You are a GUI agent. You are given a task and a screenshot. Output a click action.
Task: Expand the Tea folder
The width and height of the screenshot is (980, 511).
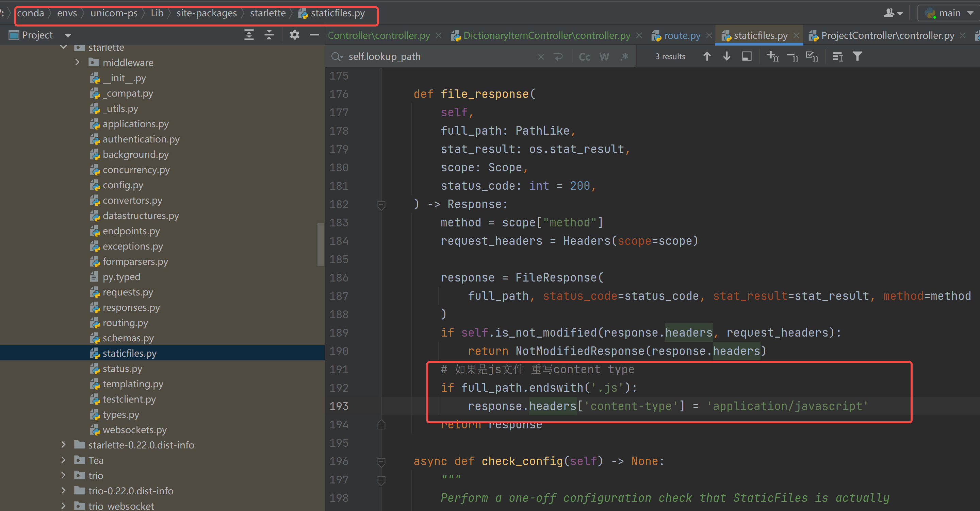point(63,460)
